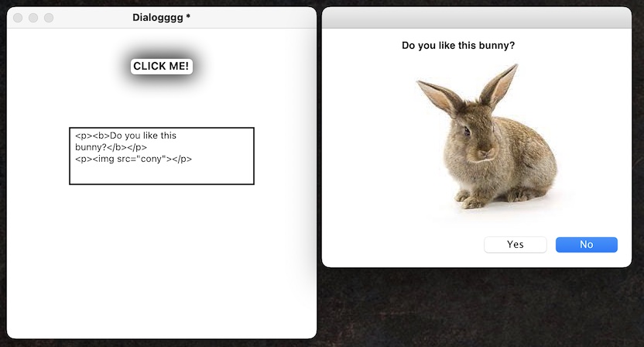Minimize the Dialogggg window
The width and height of the screenshot is (644, 347).
(33, 18)
